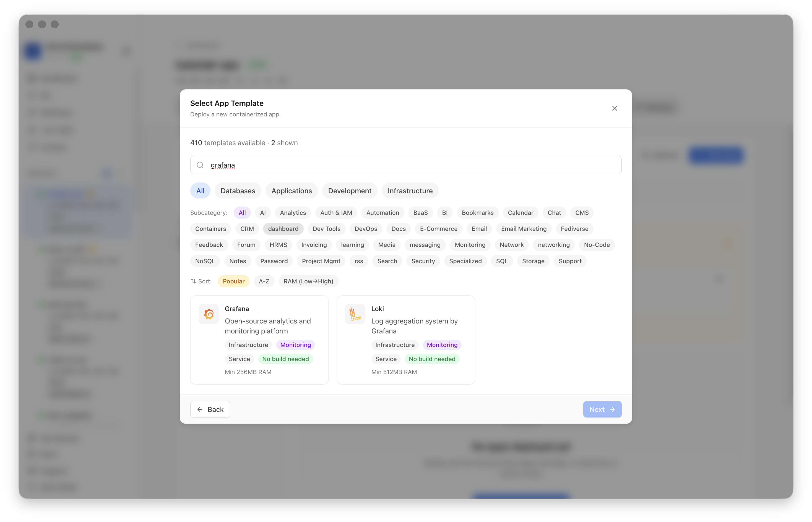
Task: Filter by Project Mgmt subcategory
Action: pos(321,261)
